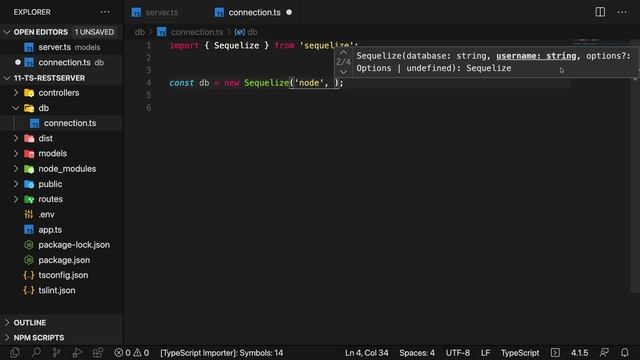This screenshot has width=640, height=360.
Task: Expand the public folder
Action: [x=16, y=184]
